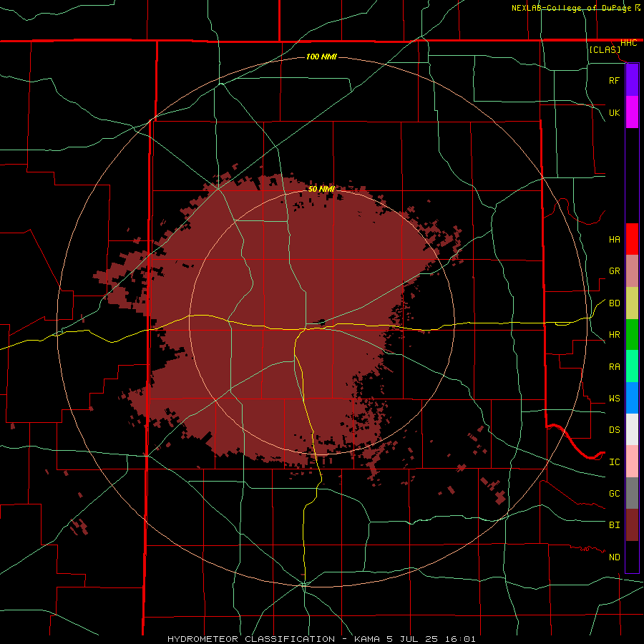Click the BI dark red legend swatch

click(x=632, y=525)
